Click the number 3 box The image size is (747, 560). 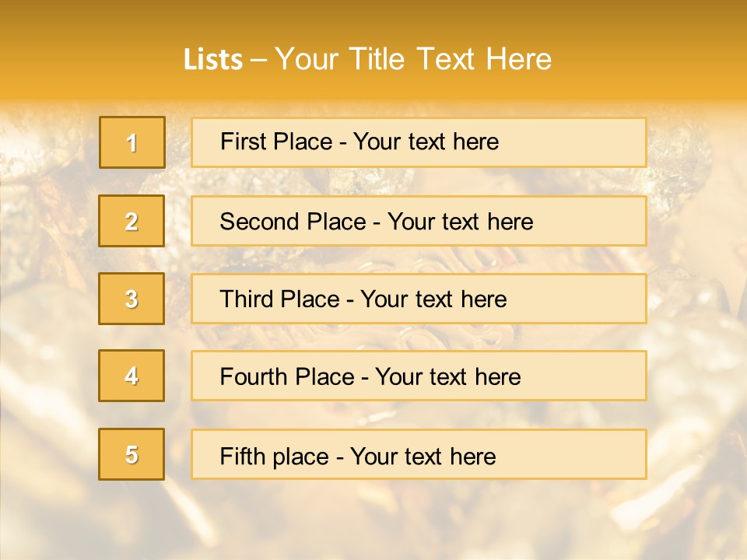pyautogui.click(x=132, y=299)
